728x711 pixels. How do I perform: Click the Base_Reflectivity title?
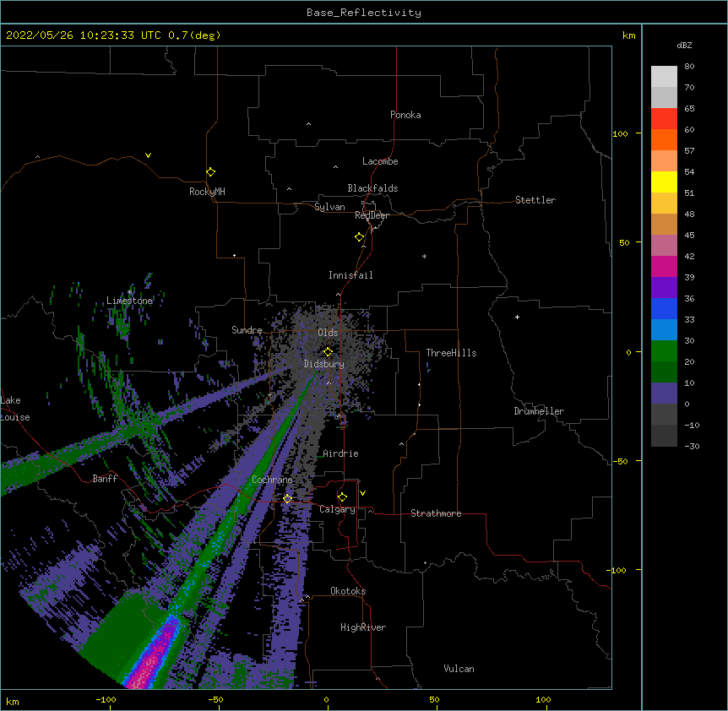pyautogui.click(x=364, y=13)
